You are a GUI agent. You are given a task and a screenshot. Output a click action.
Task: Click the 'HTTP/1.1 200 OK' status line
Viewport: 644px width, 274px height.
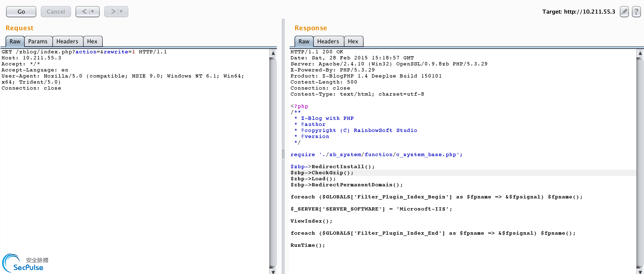click(317, 52)
